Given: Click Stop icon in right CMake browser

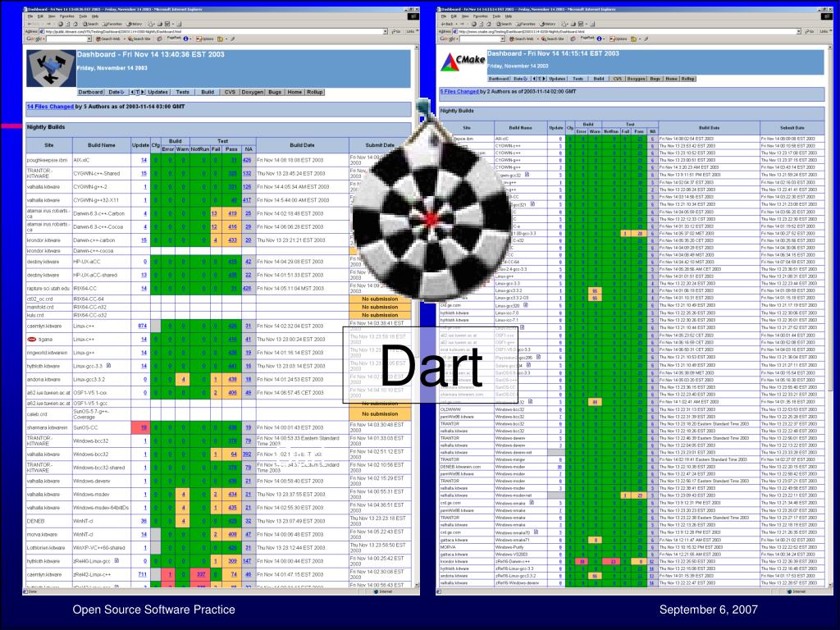Looking at the screenshot, I should pos(473,24).
